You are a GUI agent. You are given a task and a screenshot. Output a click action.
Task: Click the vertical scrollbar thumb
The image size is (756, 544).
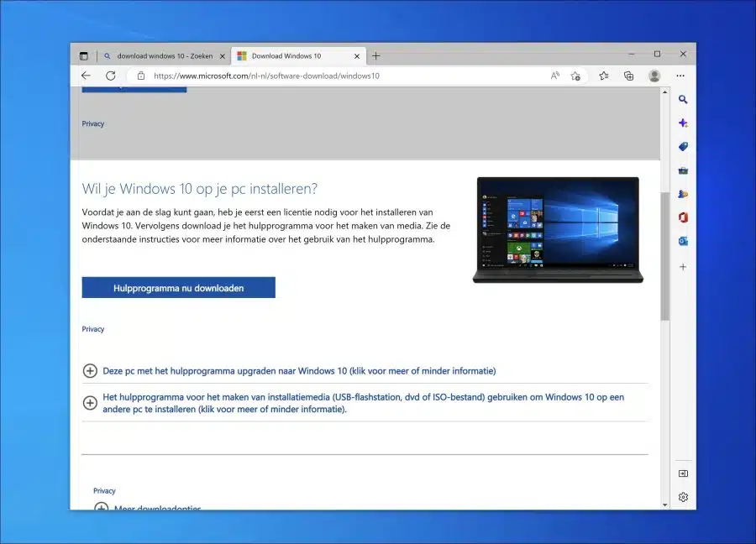tap(665, 256)
